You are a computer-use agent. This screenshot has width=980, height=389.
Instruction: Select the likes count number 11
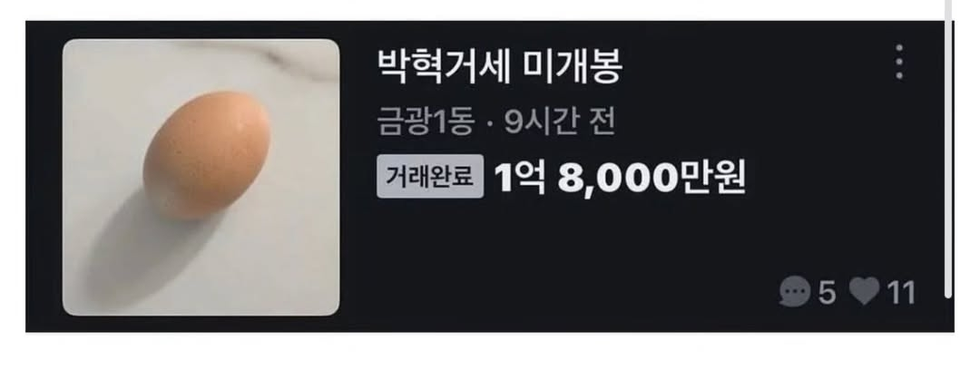[x=902, y=292]
